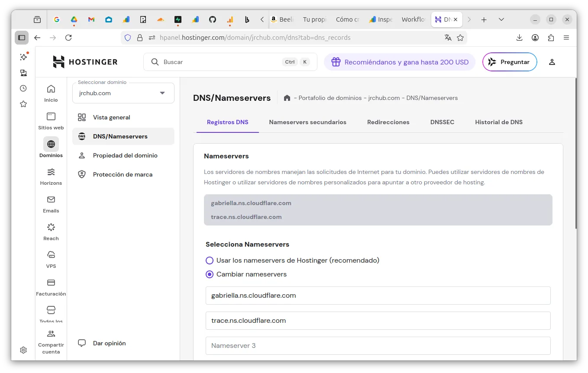The image size is (588, 373).
Task: Open bookmarks star in browser sidebar
Action: pos(23,104)
